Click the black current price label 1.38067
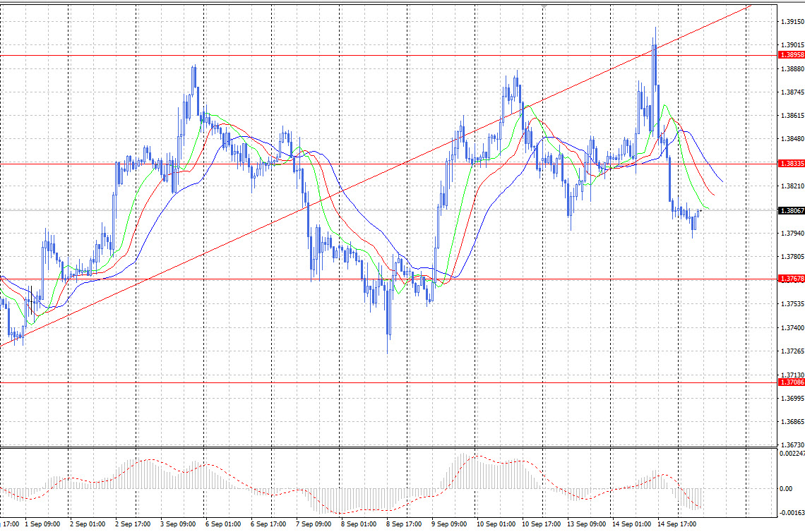The width and height of the screenshot is (805, 532). pos(792,211)
